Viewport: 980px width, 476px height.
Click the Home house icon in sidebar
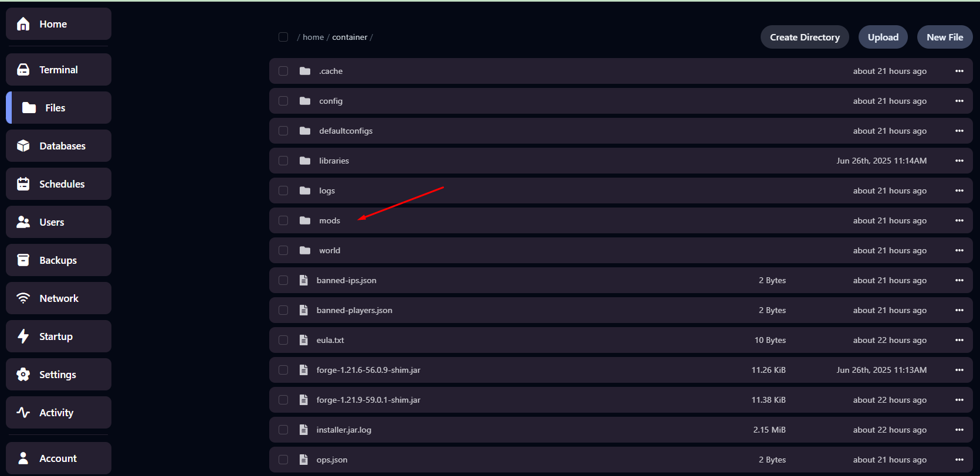click(x=23, y=24)
